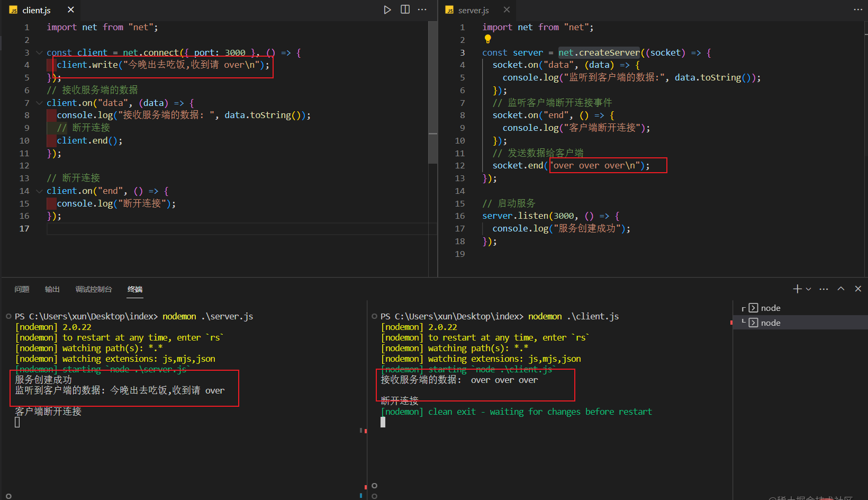The image size is (868, 500).
Task: Click the nodemon .\client.js command in terminal
Action: (573, 316)
